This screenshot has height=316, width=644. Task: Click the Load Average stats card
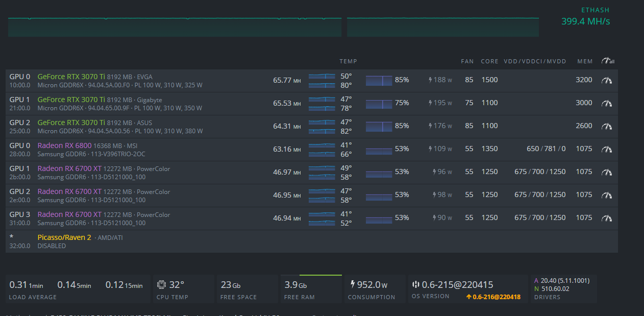click(76, 289)
